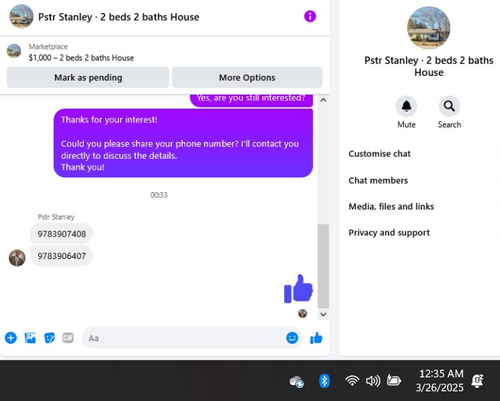Click chat scrollbar down arrow

[323, 314]
